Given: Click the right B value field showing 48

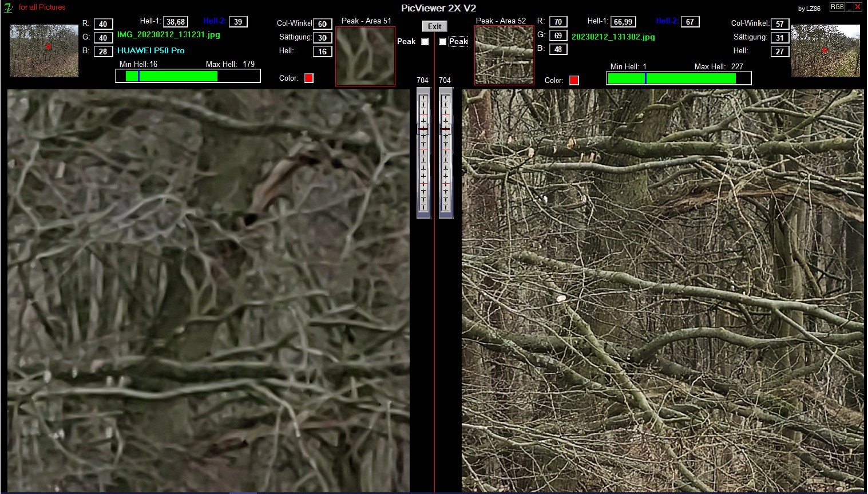Looking at the screenshot, I should (558, 49).
